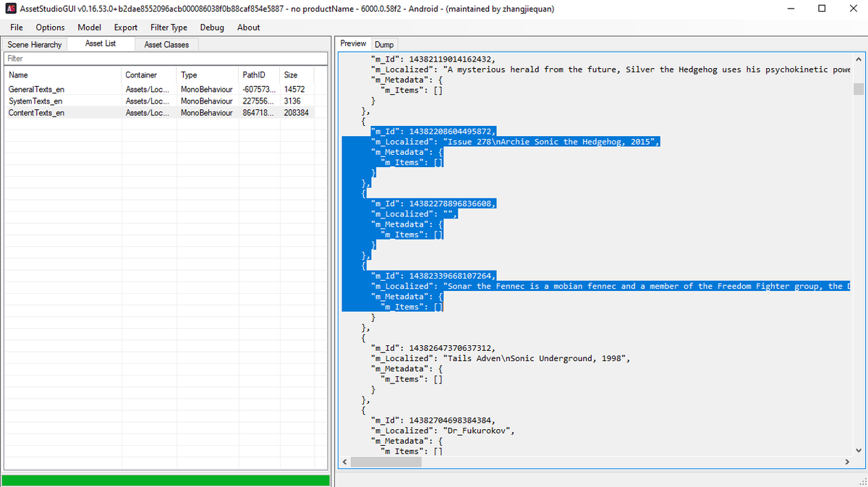Switch to Scene Hierarchy tab

click(35, 45)
